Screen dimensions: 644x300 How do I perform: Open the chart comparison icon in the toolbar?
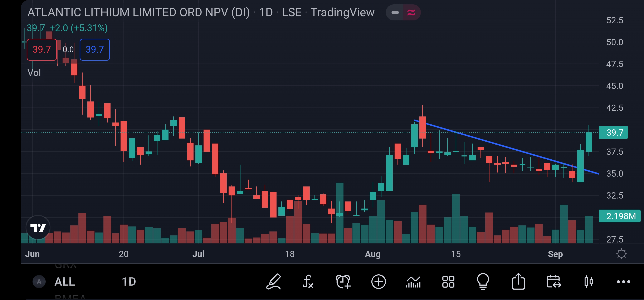pos(413,282)
